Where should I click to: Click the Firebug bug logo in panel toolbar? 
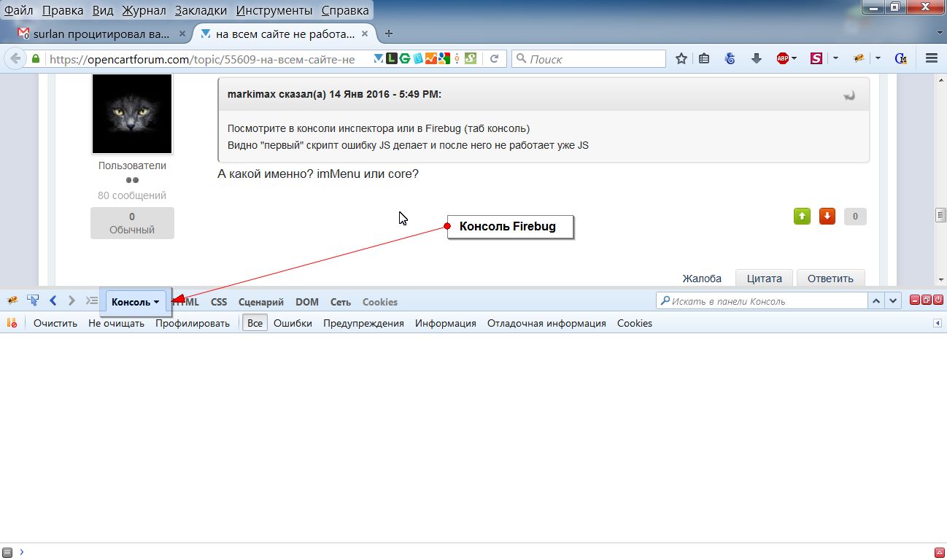[x=12, y=300]
